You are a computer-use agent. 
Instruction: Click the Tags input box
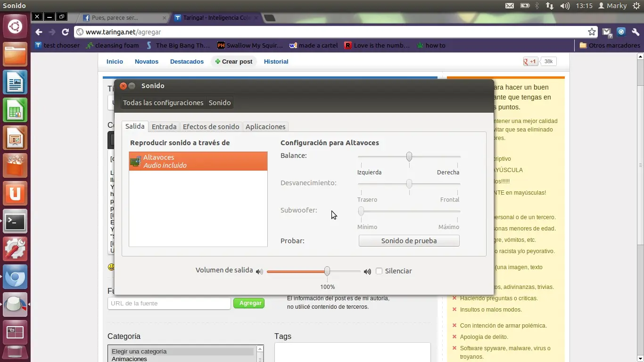click(353, 352)
